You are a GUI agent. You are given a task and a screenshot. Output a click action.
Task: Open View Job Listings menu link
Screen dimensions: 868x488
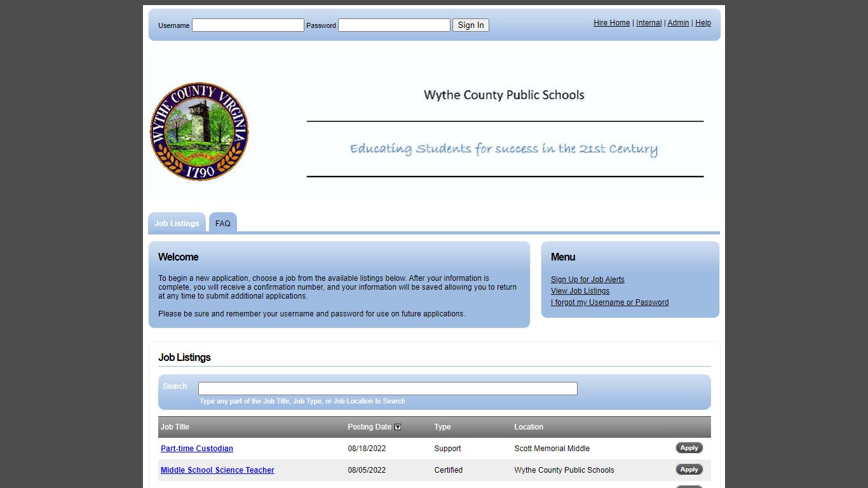pos(580,291)
